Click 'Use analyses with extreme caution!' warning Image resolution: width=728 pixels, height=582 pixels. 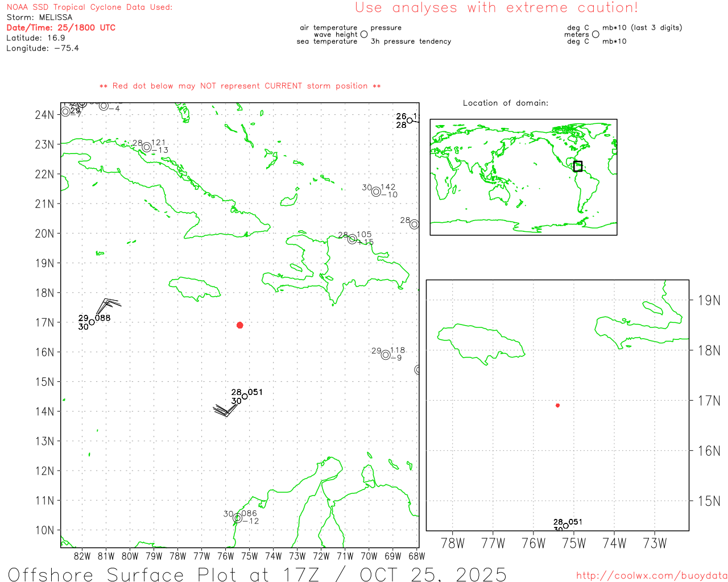pos(497,8)
